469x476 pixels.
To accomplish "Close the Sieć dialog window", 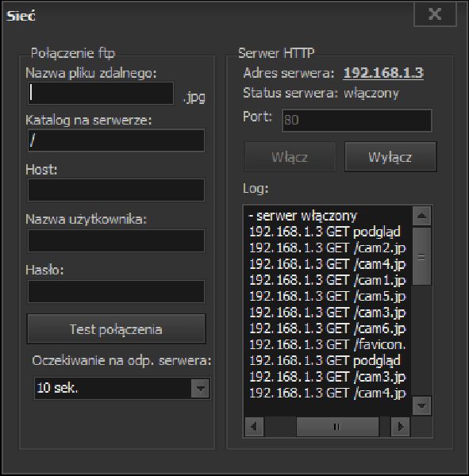I will [x=435, y=14].
